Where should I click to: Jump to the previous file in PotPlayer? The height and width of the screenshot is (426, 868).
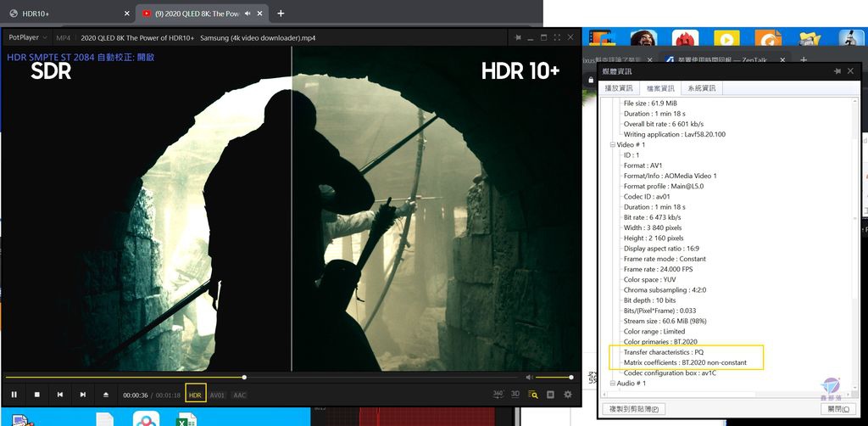tap(60, 395)
